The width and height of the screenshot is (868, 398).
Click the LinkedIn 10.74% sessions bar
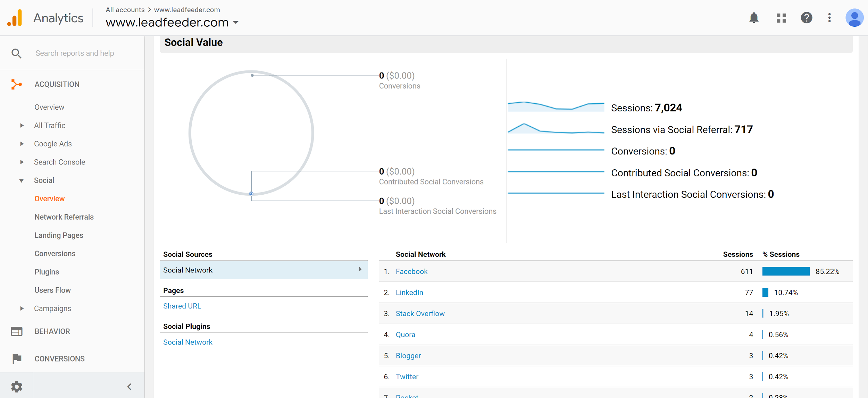tap(765, 293)
